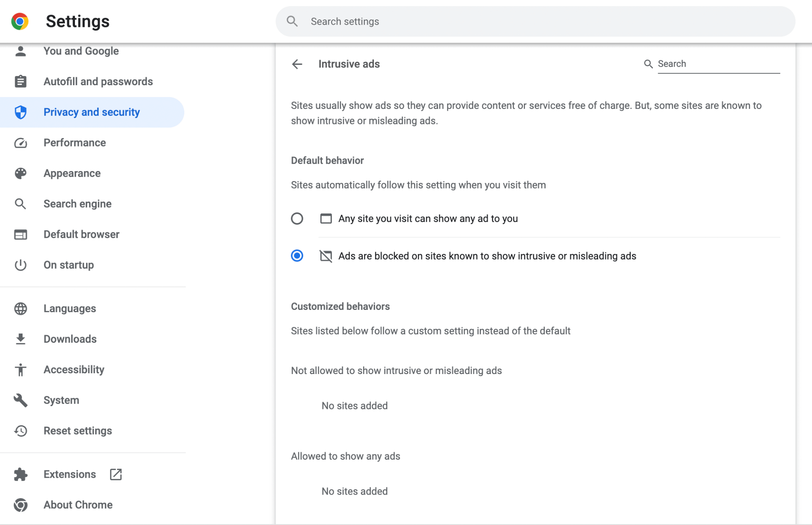812x525 pixels.
Task: Click the Reset settings history icon
Action: click(x=21, y=431)
